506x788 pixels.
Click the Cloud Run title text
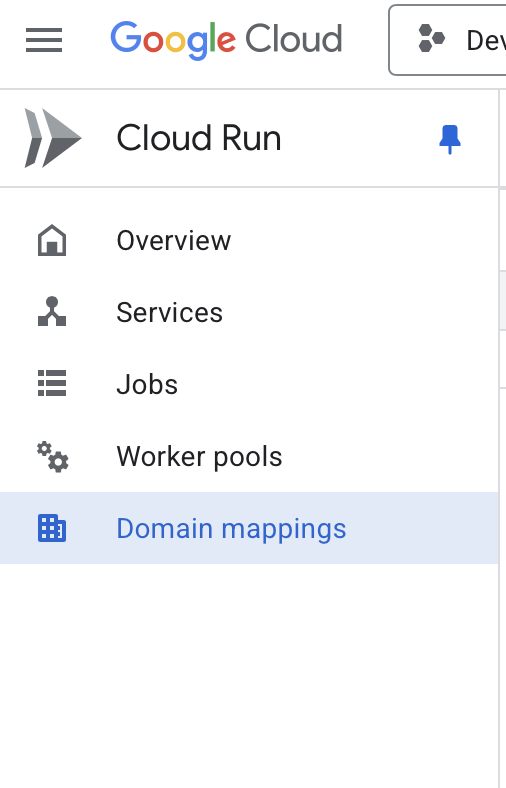[199, 138]
